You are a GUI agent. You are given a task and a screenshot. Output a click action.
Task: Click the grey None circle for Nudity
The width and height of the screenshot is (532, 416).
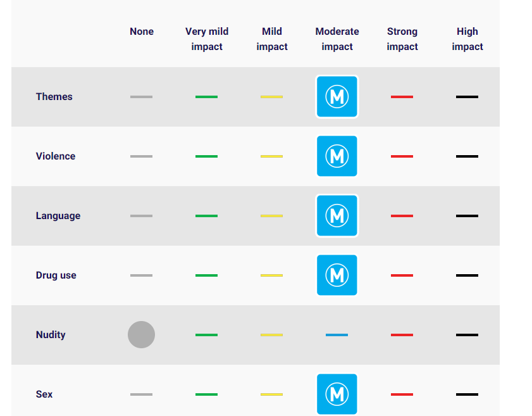142,335
